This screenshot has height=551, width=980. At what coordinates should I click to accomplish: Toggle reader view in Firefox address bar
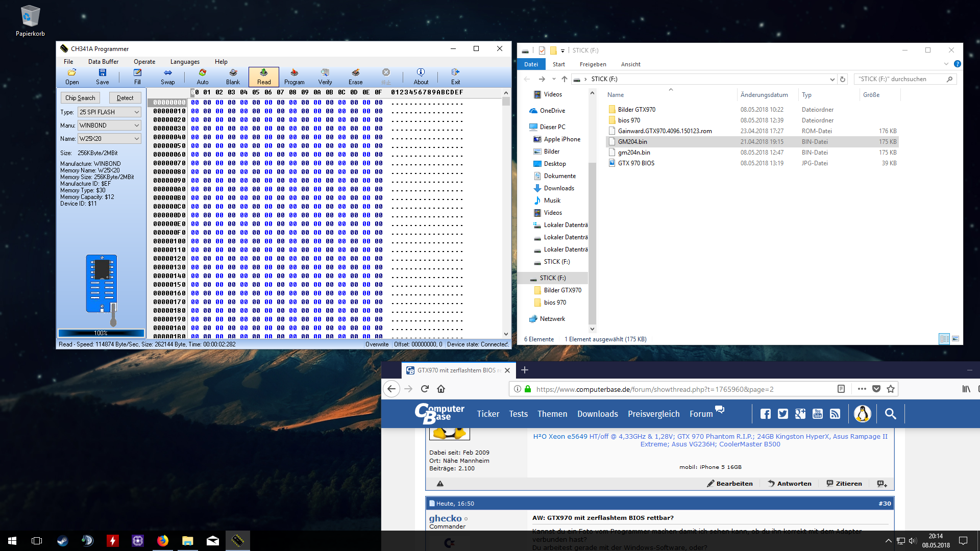point(841,389)
